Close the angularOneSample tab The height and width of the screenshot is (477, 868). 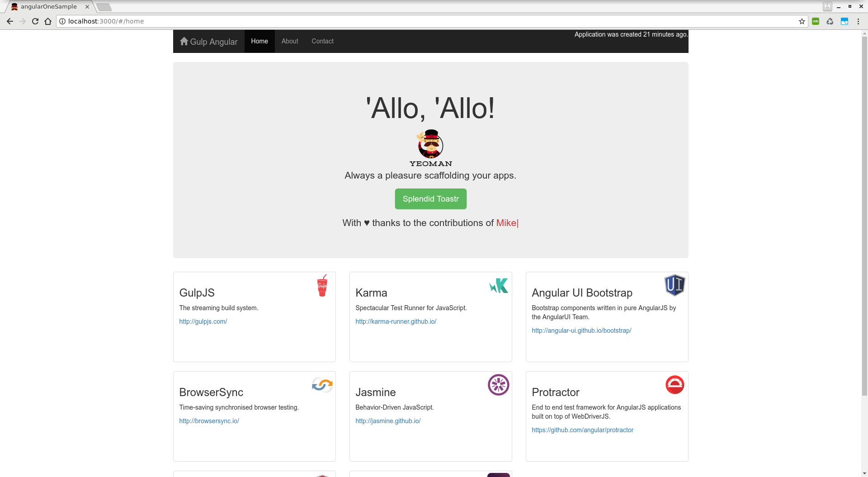point(87,7)
